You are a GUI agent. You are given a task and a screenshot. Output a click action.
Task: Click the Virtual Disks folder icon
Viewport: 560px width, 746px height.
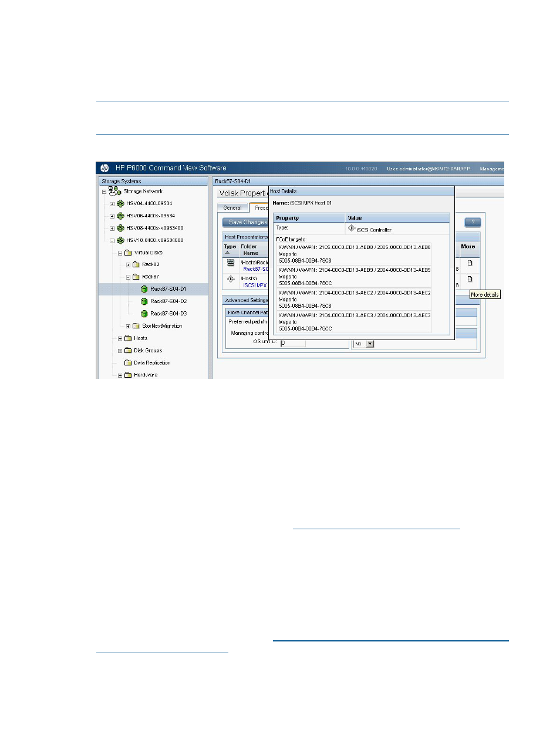tap(128, 253)
